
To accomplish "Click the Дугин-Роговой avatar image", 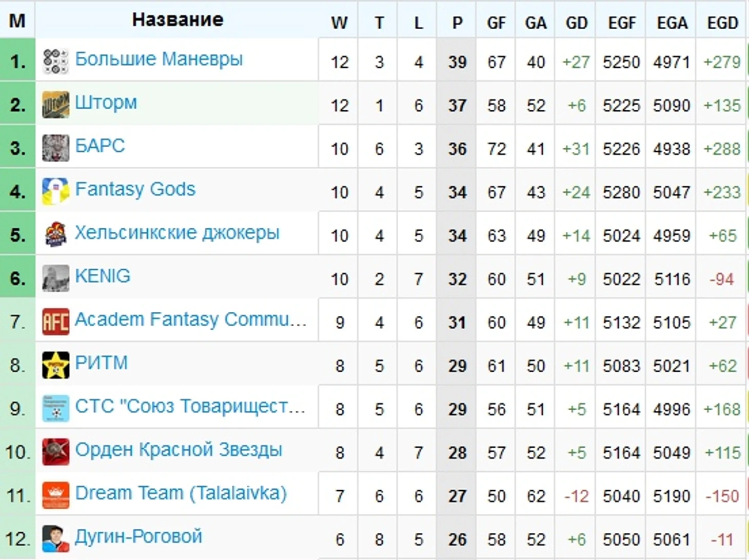I will [x=55, y=539].
